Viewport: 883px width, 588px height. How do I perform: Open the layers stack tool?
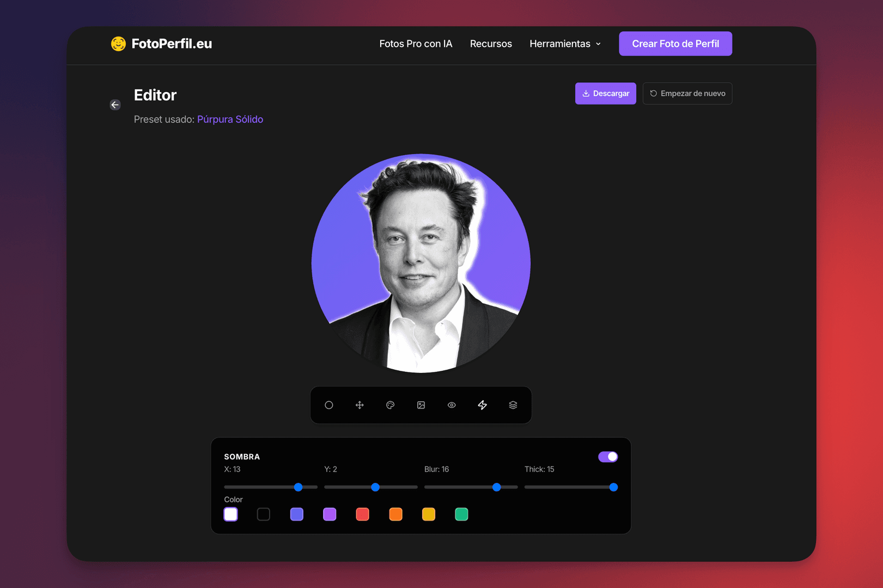pos(513,405)
